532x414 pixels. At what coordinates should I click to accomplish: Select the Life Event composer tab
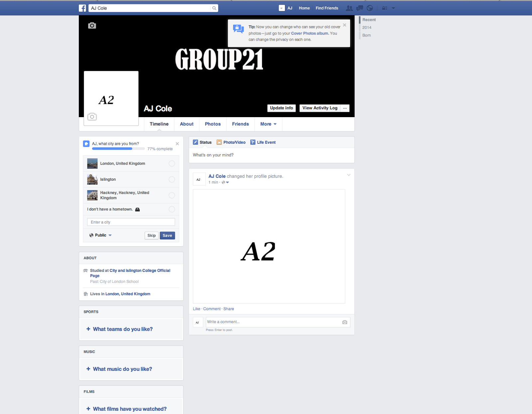coord(263,142)
